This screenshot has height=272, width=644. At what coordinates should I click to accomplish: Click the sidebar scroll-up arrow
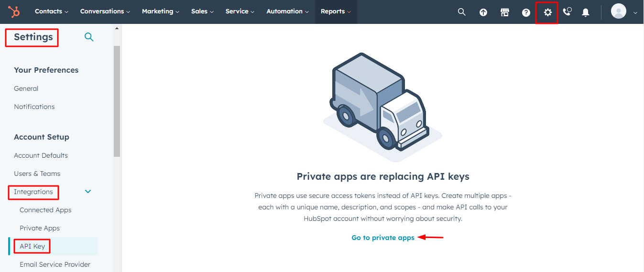117,29
